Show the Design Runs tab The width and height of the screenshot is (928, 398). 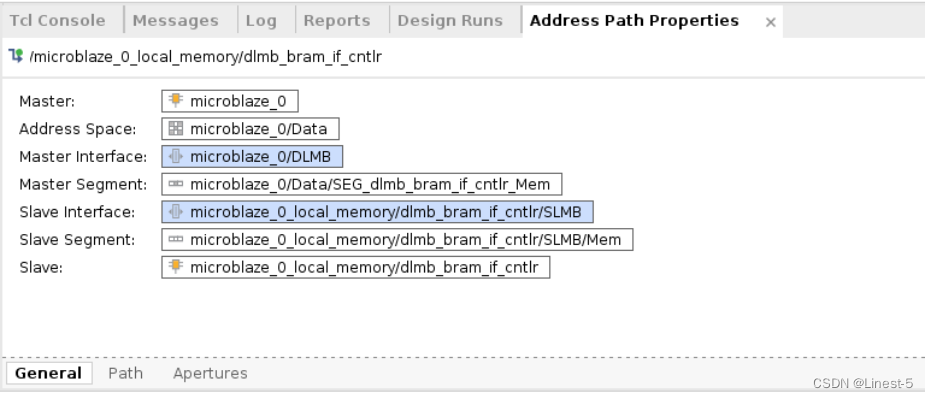450,21
